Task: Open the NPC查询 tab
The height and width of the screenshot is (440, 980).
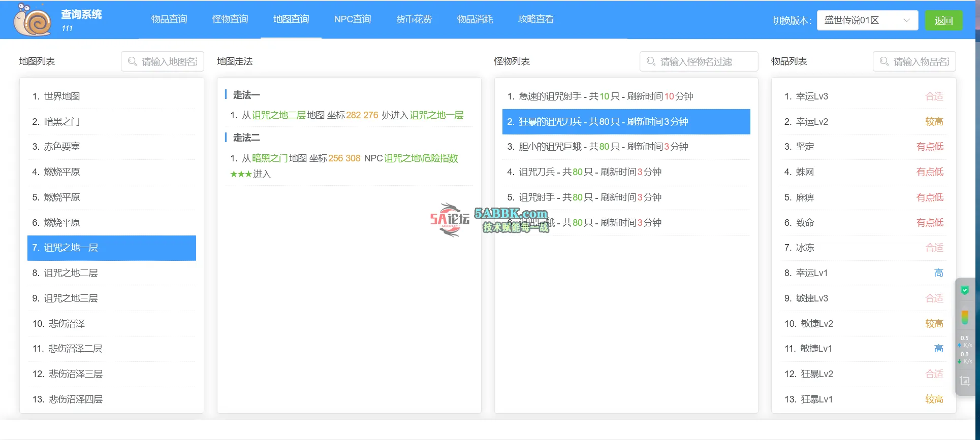Action: (353, 19)
